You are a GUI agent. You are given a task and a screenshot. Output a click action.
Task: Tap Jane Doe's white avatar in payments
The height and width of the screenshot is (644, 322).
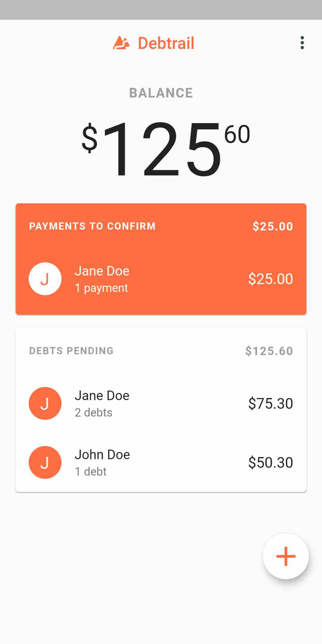click(45, 279)
